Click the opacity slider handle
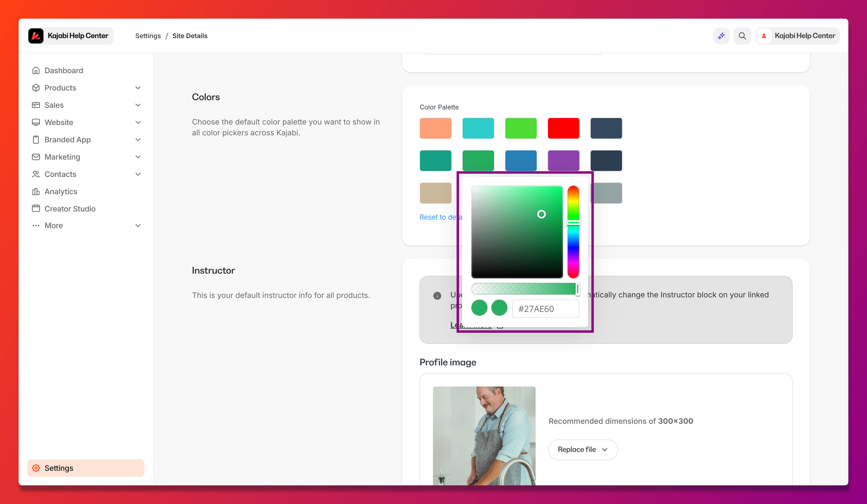The width and height of the screenshot is (867, 504). point(577,289)
